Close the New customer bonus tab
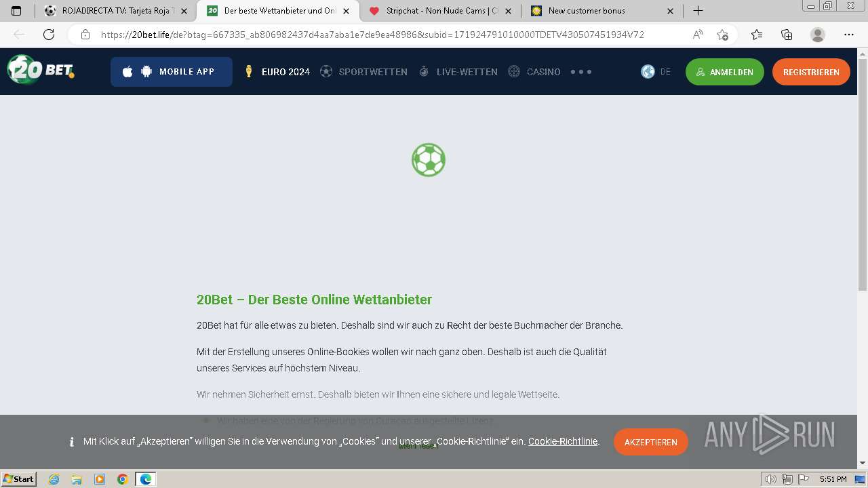 pyautogui.click(x=671, y=11)
